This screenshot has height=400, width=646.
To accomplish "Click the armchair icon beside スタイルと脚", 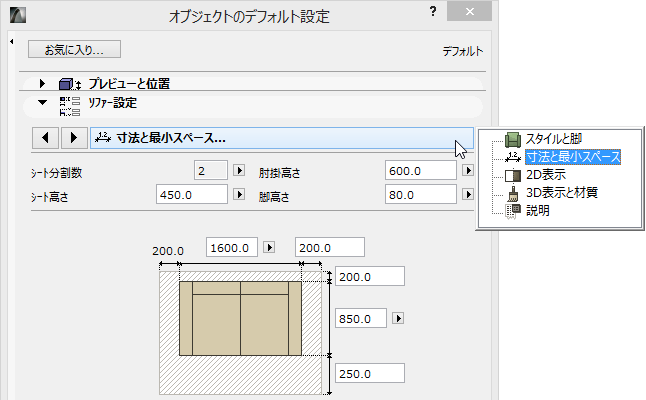I will (x=513, y=139).
